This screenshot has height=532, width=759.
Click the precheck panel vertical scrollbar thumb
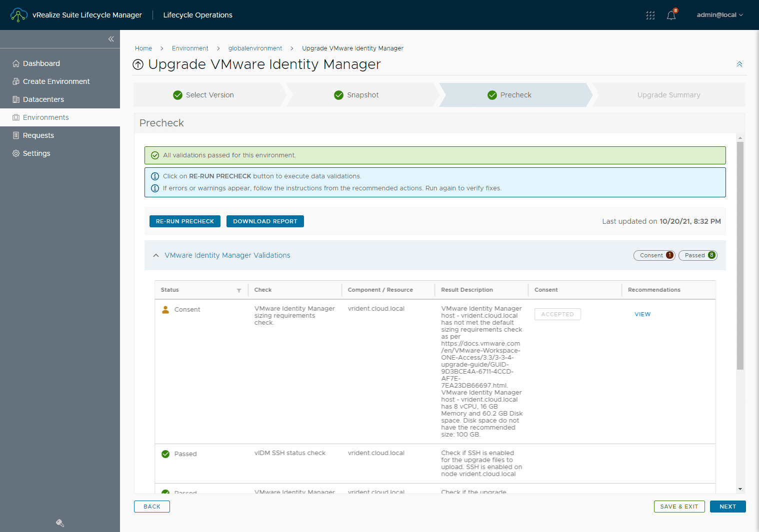(740, 256)
